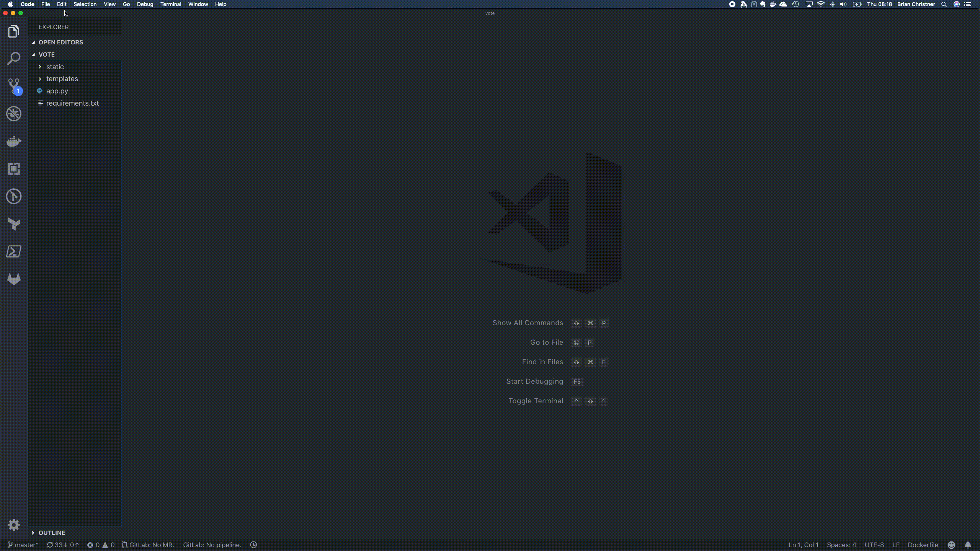Image resolution: width=980 pixels, height=551 pixels.
Task: Open the Manage gear settings icon
Action: point(14,525)
